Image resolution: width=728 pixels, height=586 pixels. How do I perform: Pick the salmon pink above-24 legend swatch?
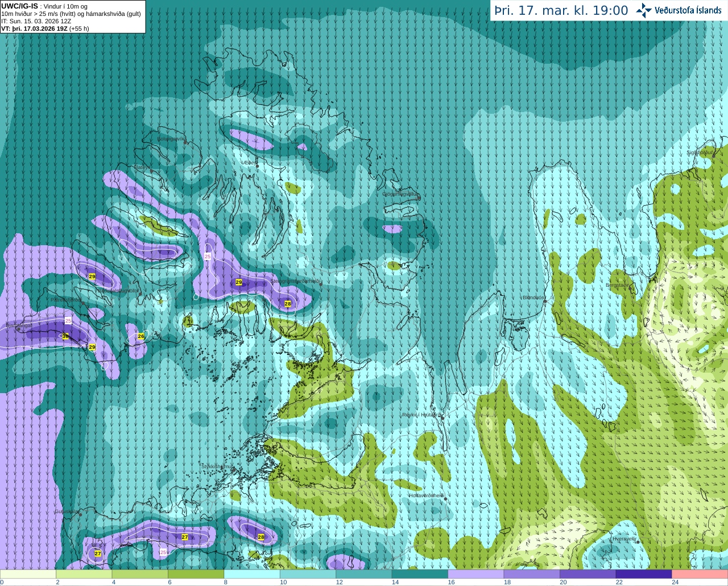[700, 574]
